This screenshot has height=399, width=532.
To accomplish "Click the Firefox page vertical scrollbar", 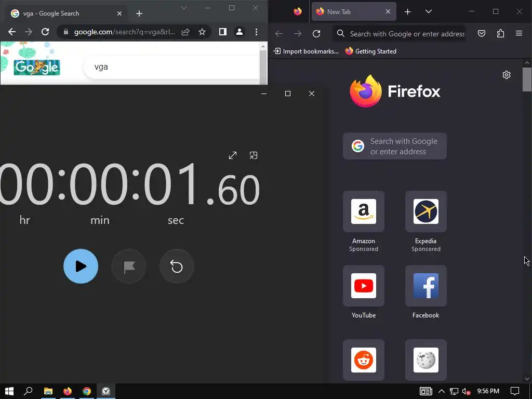I will (527, 79).
